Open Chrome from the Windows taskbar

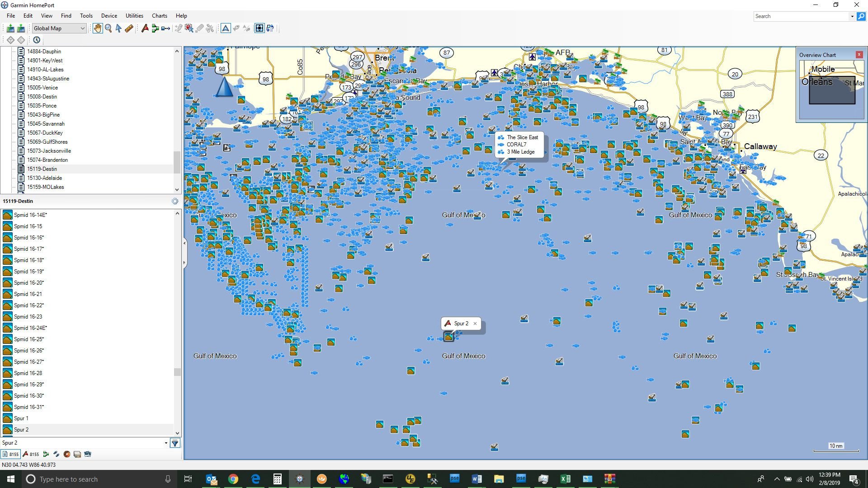point(233,479)
